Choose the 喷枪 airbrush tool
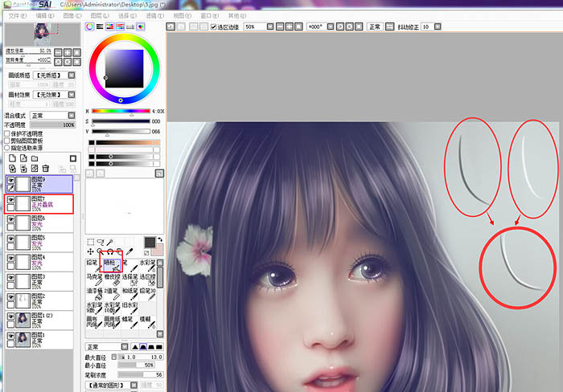563x392 pixels. [x=112, y=265]
